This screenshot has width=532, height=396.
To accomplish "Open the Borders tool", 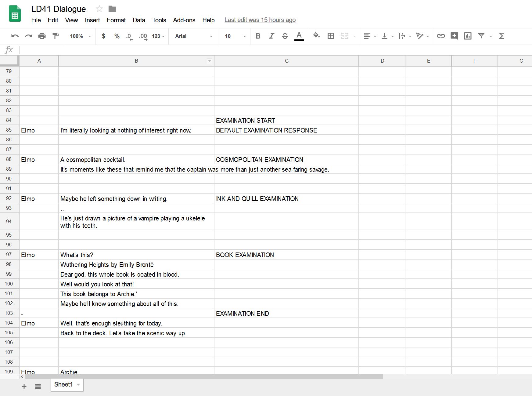I will [331, 36].
